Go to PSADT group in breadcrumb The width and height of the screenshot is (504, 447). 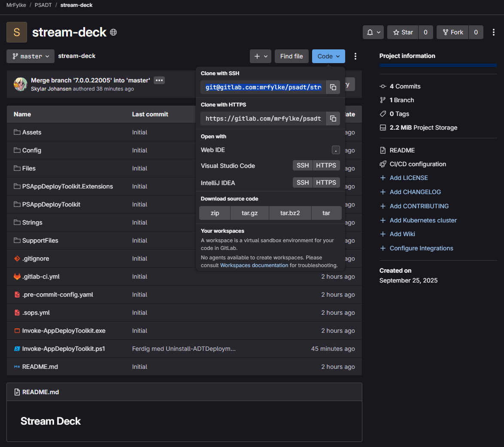(x=43, y=5)
